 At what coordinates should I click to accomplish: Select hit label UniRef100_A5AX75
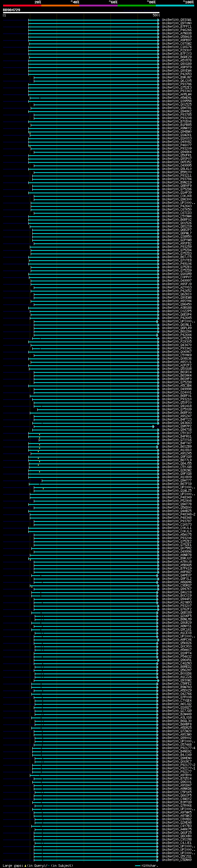176,535
